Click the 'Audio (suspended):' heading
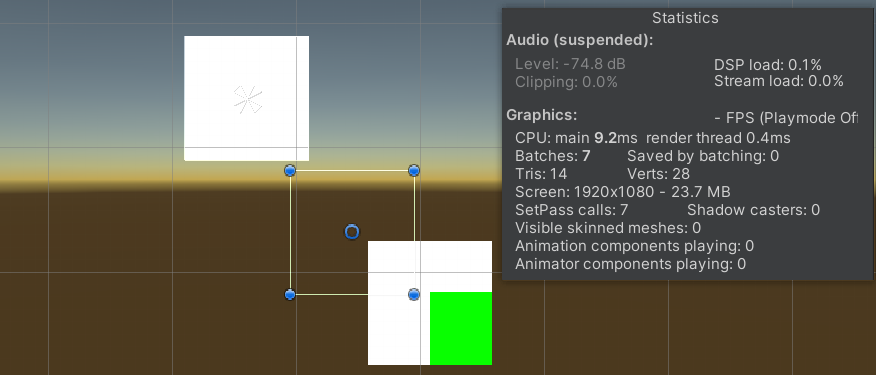The height and width of the screenshot is (375, 876). coord(579,41)
